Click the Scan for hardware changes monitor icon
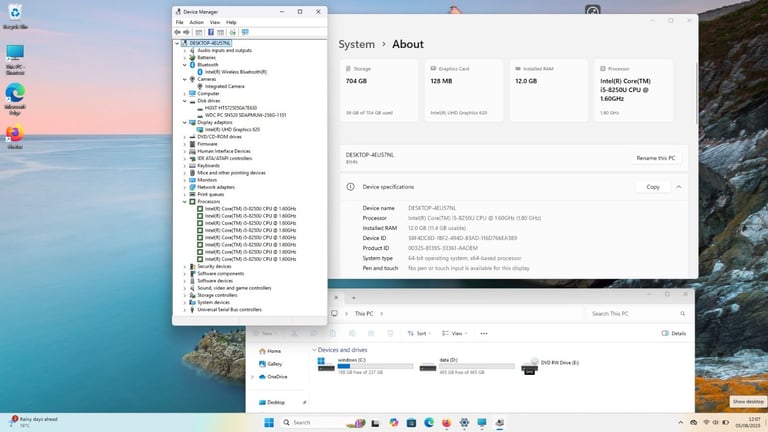Image resolution: width=768 pixels, height=432 pixels. [245, 32]
